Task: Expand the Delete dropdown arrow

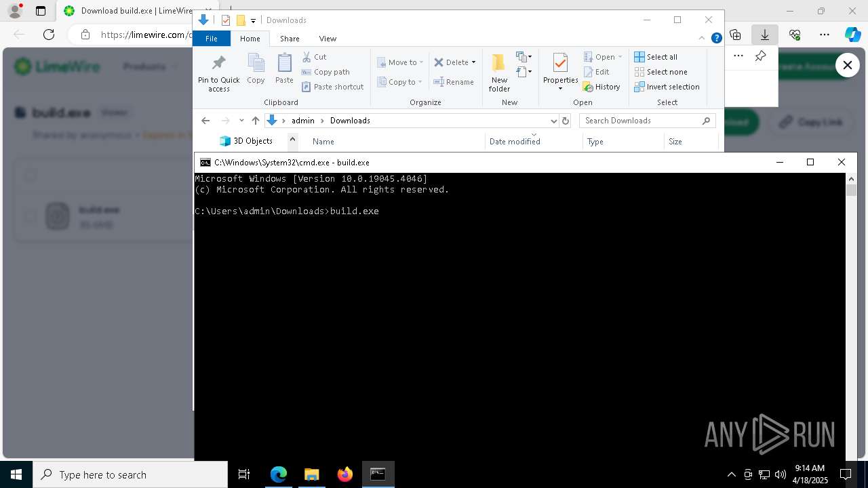Action: [473, 62]
